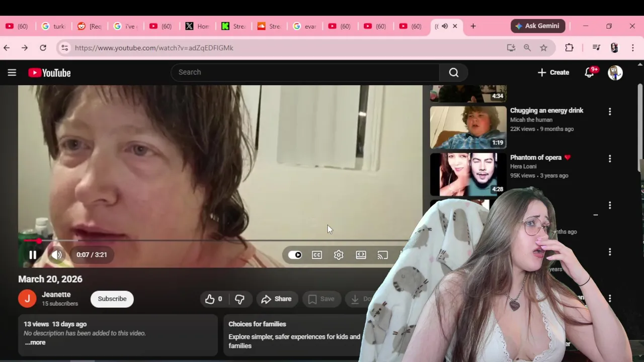Switch to the Reddit tab
The height and width of the screenshot is (362, 644).
(90, 26)
